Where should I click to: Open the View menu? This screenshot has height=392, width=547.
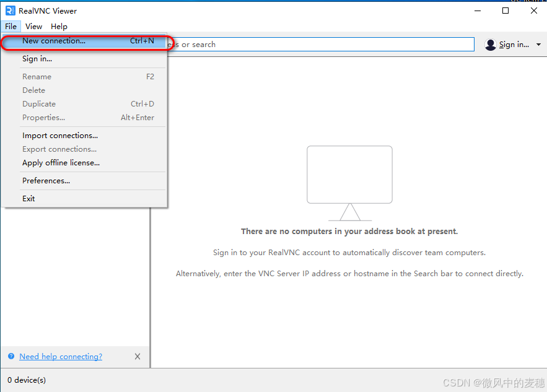click(34, 27)
